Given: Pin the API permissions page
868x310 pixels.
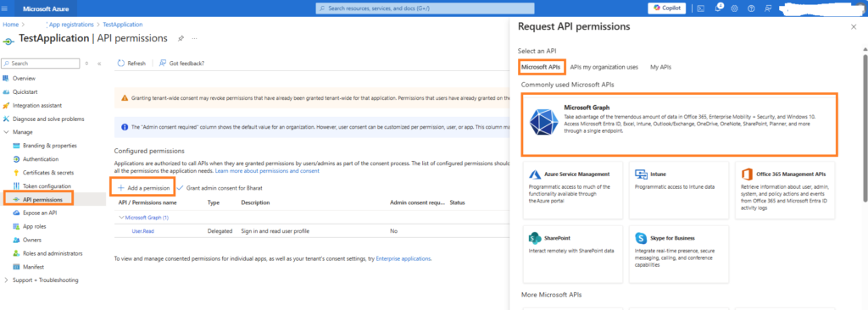Looking at the screenshot, I should 181,39.
